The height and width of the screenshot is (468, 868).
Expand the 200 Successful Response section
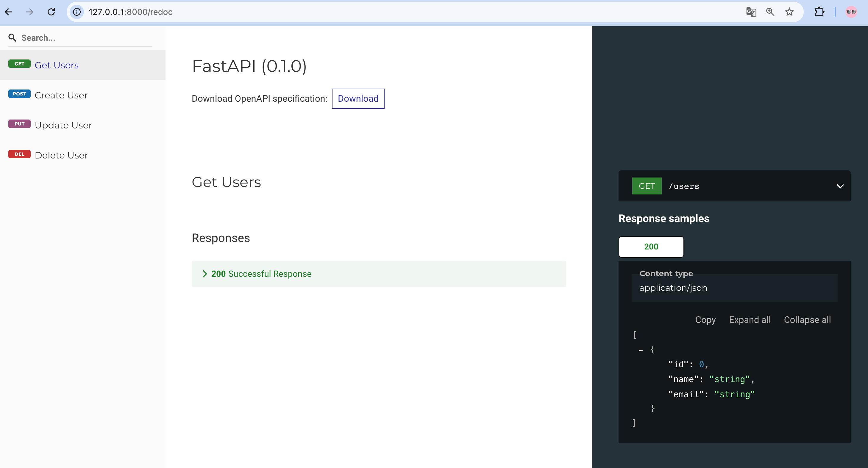click(261, 274)
